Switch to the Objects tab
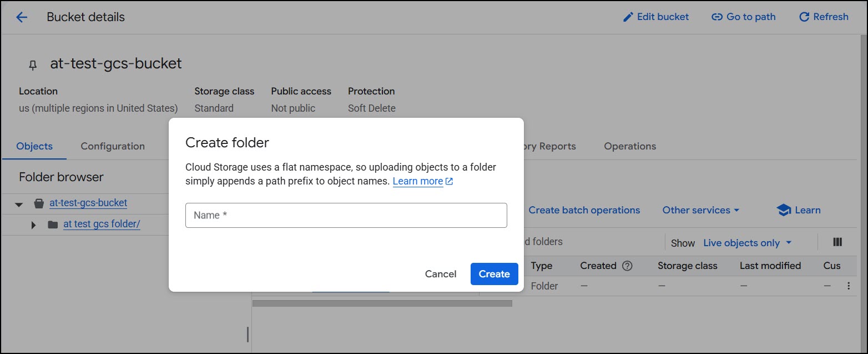 coord(34,146)
